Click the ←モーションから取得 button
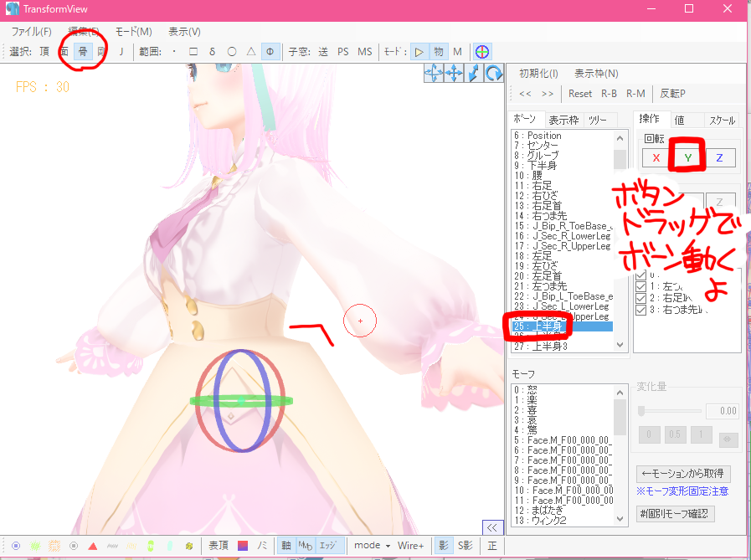The width and height of the screenshot is (751, 560). pyautogui.click(x=683, y=474)
